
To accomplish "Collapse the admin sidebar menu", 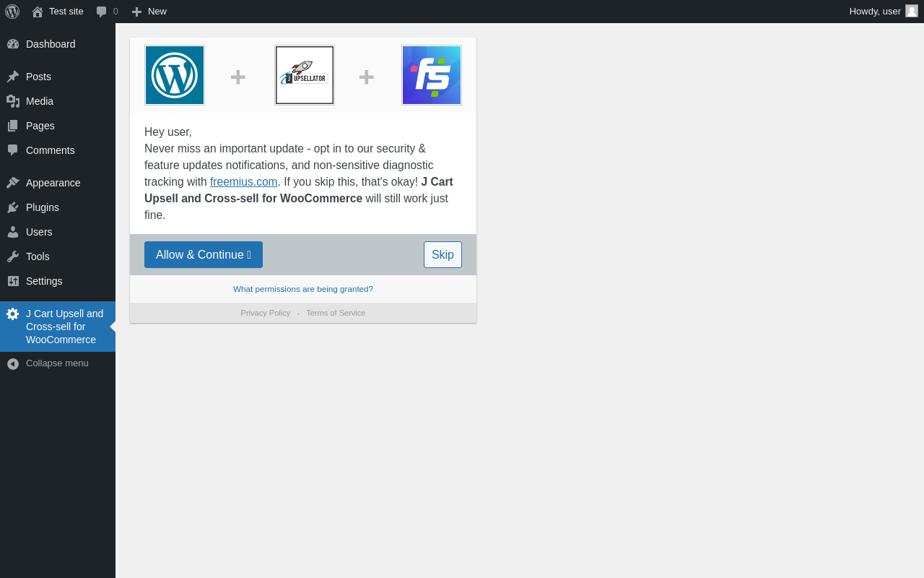I will tap(58, 363).
